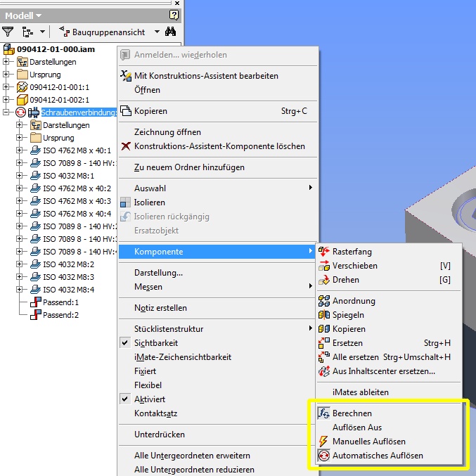
Task: Toggle Kontaktsatz option
Action: (x=155, y=413)
